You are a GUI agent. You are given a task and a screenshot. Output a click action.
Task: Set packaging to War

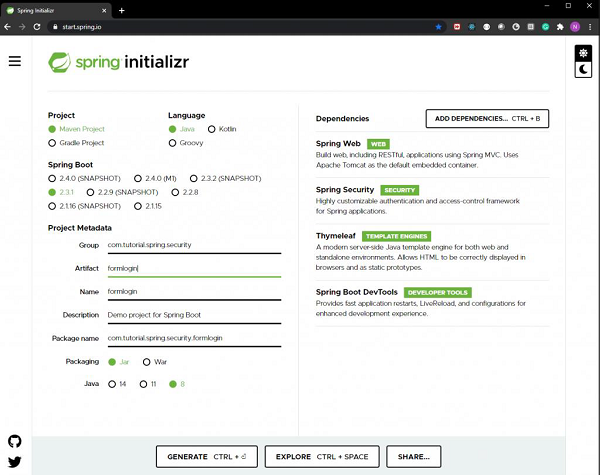155,362
